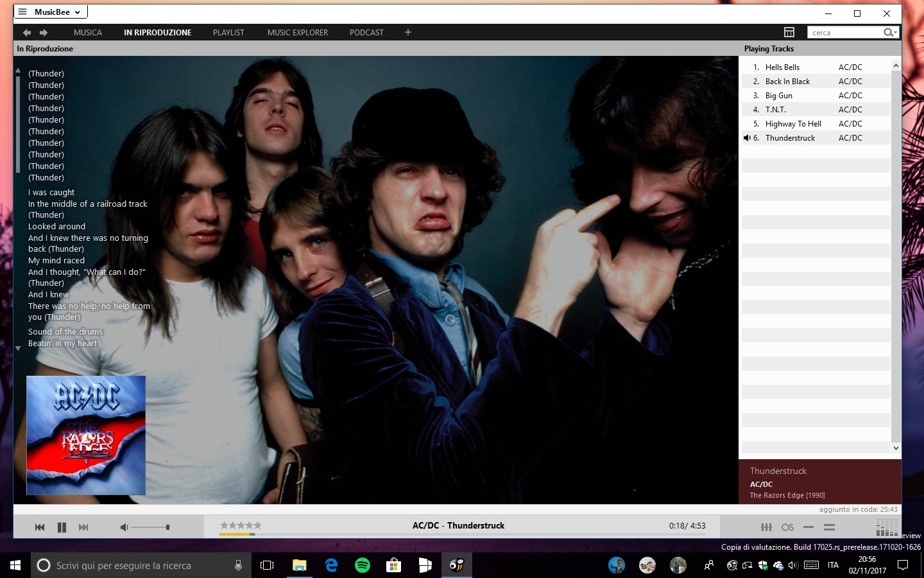This screenshot has height=578, width=924.
Task: Click The Razors Edge album cover thumbnail
Action: [86, 435]
